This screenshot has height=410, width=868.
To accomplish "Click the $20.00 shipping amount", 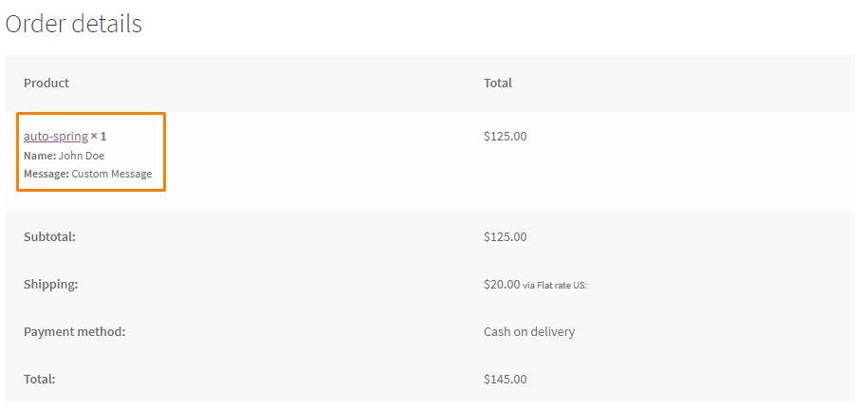I will (x=502, y=285).
